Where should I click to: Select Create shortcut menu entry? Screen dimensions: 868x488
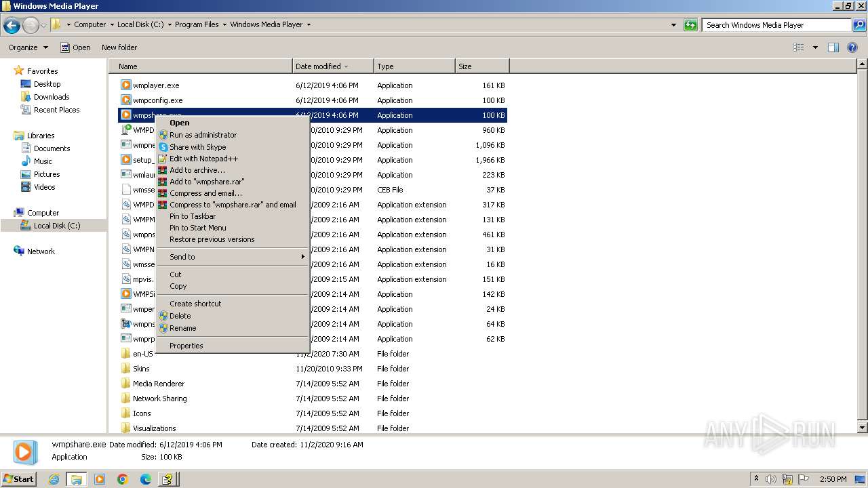point(231,304)
